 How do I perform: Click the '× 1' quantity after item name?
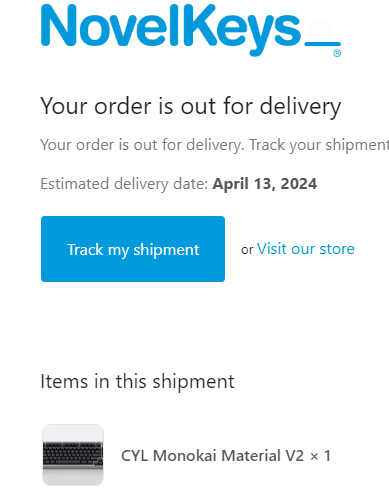tap(320, 456)
